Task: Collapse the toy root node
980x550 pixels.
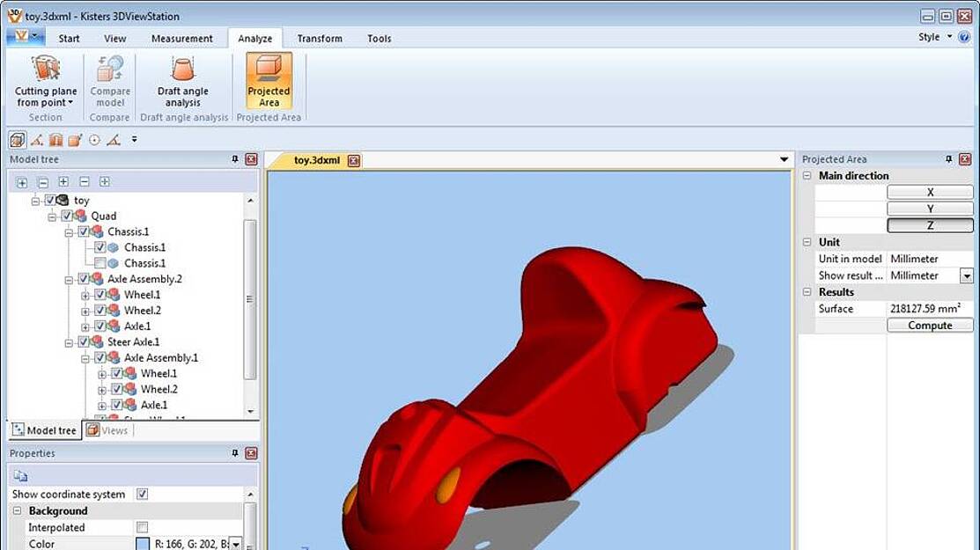Action: [35, 201]
